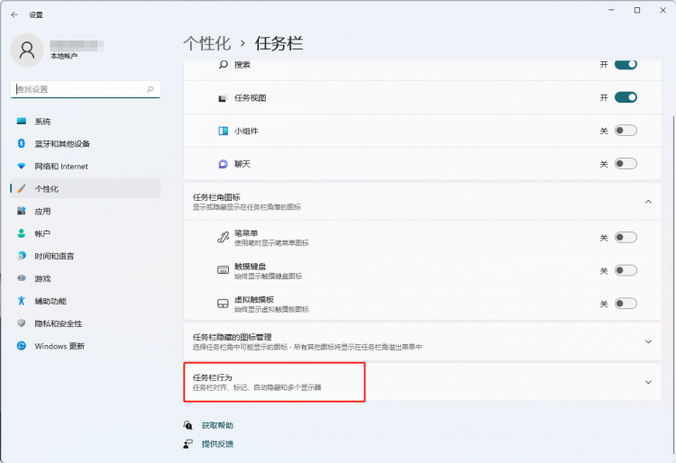Click the user avatar icon

(27, 50)
